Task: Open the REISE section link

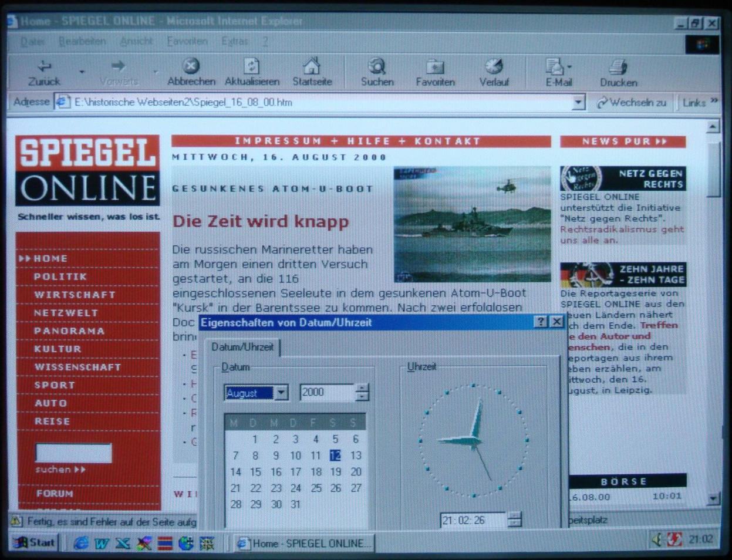Action: [x=52, y=421]
